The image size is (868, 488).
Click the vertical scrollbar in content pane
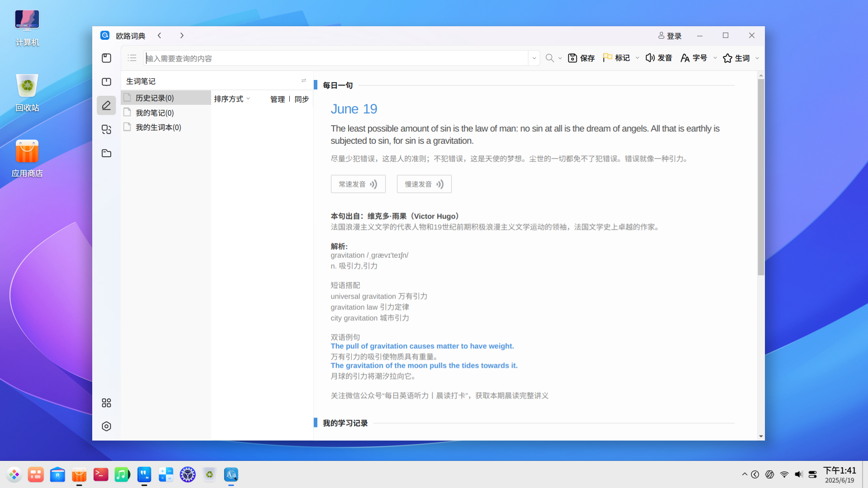[761, 177]
